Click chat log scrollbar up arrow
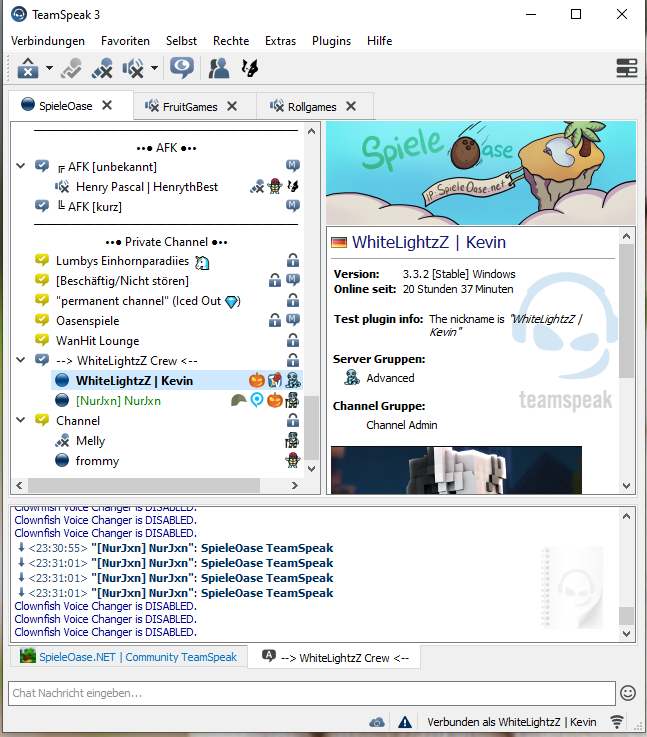Viewport: 647px width, 737px height. pos(626,517)
